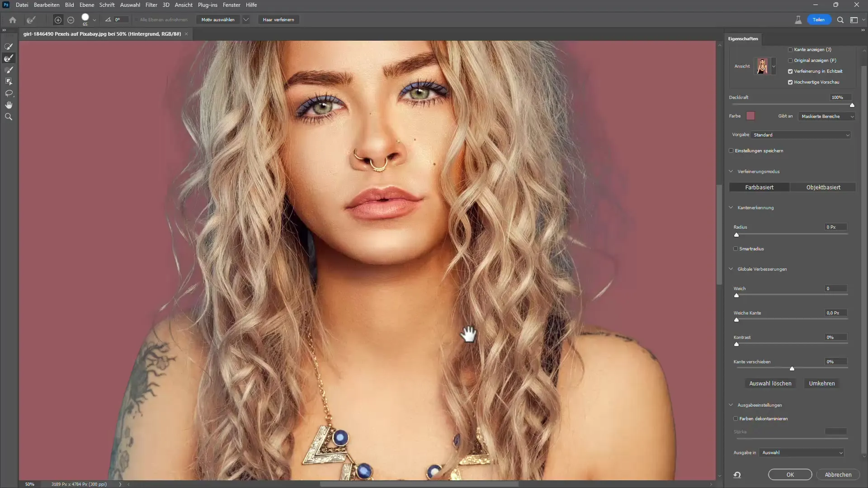Image resolution: width=868 pixels, height=488 pixels.
Task: Click the Radius value input field
Action: click(x=836, y=227)
